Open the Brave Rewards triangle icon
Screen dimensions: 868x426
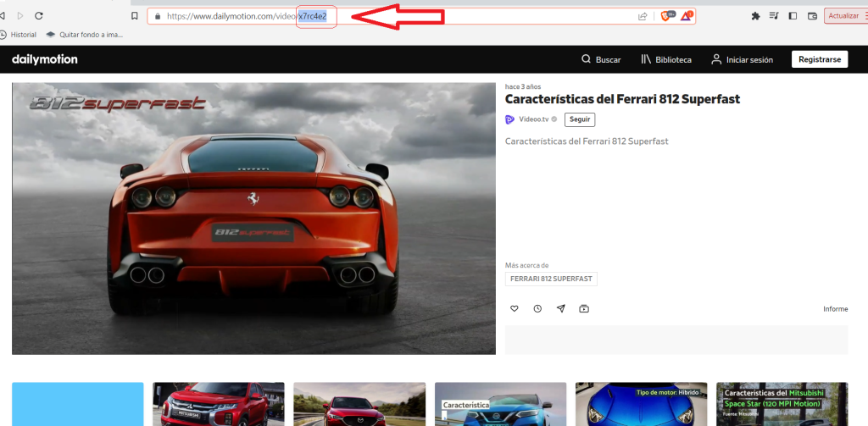(687, 16)
